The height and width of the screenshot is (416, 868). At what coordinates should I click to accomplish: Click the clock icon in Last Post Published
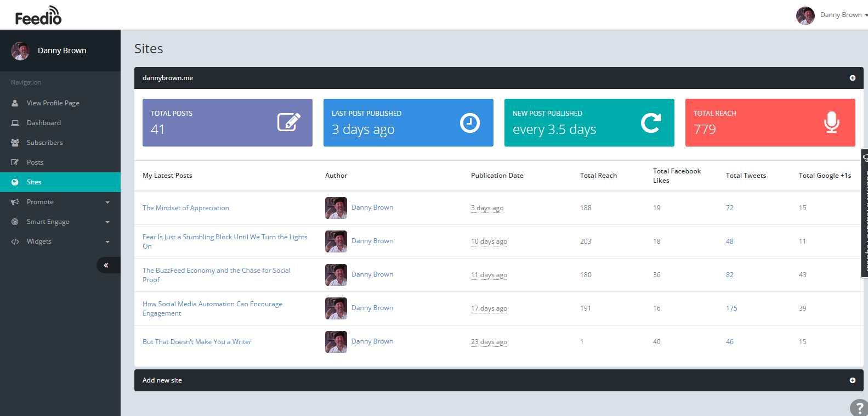(x=469, y=122)
